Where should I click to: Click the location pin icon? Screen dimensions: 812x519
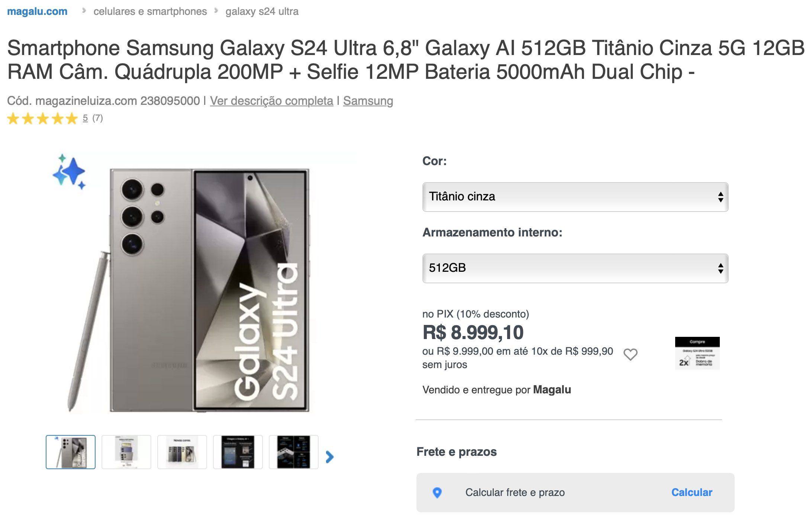point(437,493)
